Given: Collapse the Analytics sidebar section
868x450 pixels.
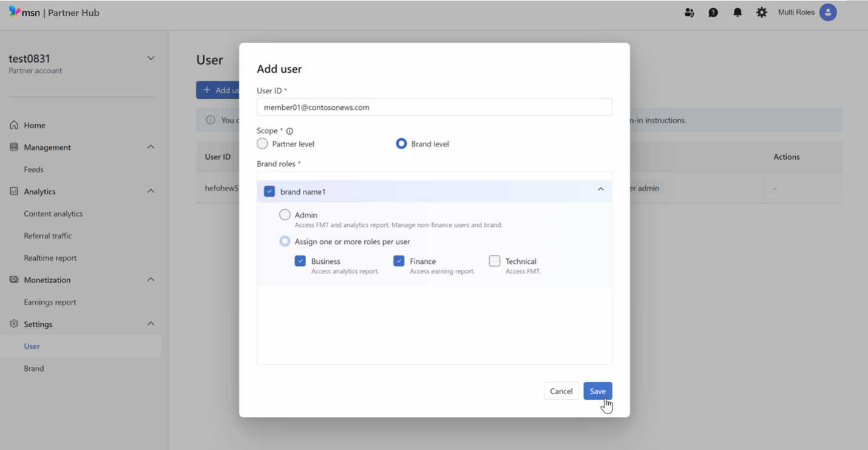Looking at the screenshot, I should (x=151, y=191).
